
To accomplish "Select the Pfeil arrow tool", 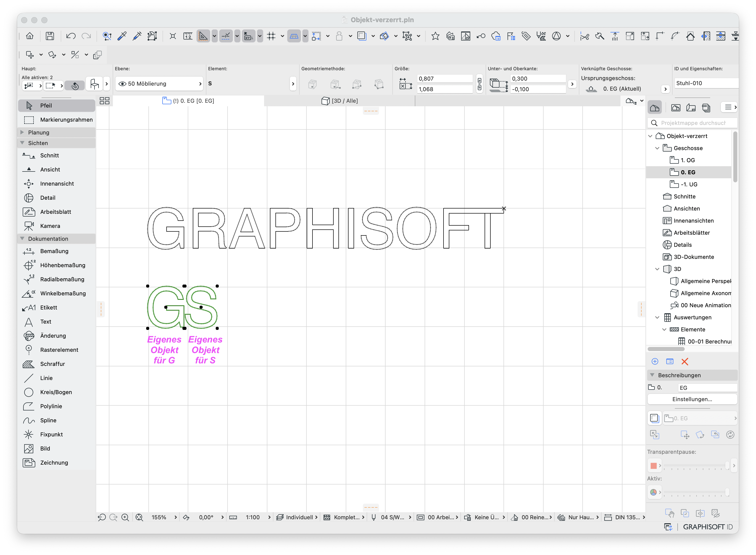I will [x=56, y=106].
